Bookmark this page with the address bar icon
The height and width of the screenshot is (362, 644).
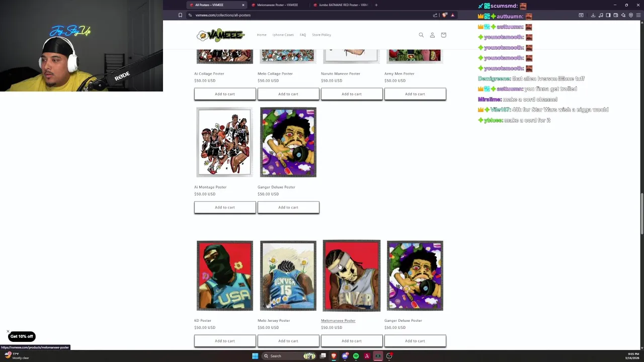pos(180,15)
